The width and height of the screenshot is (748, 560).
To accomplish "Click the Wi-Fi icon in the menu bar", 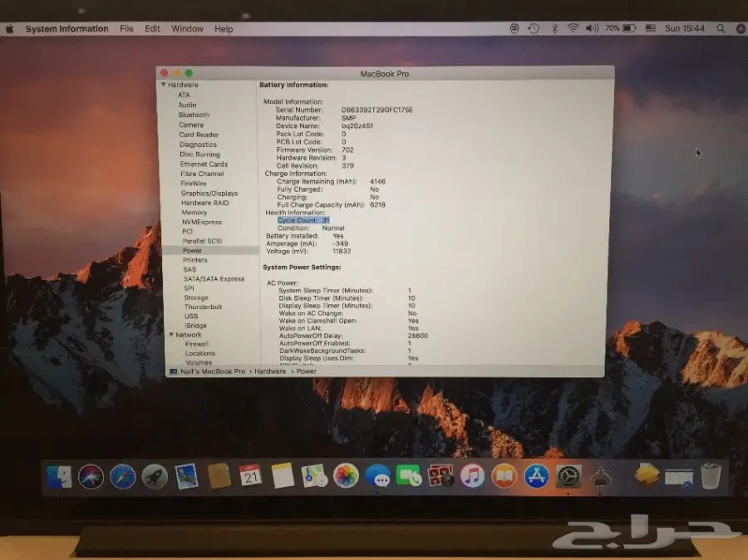I will (573, 27).
